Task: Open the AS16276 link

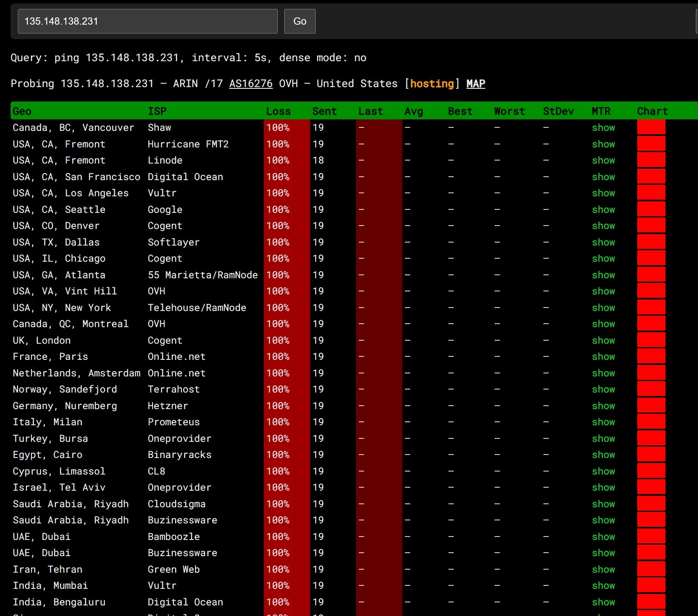Action: click(251, 84)
